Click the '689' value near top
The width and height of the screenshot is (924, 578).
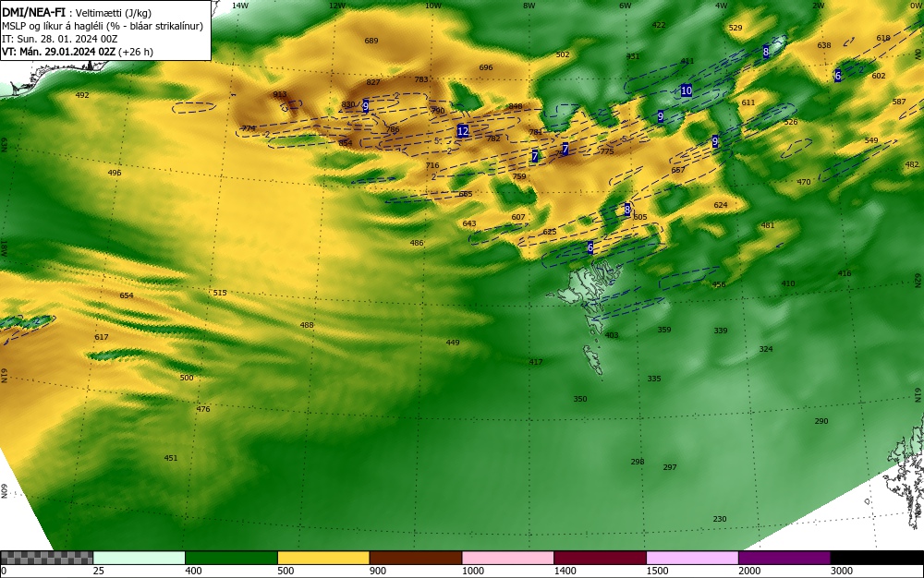pos(371,41)
